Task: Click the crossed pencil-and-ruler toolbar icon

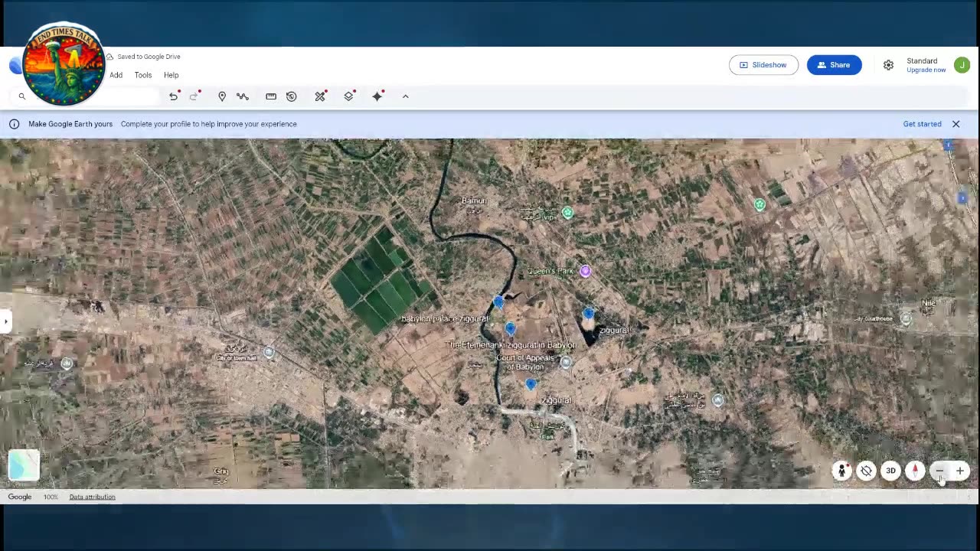Action: [320, 96]
